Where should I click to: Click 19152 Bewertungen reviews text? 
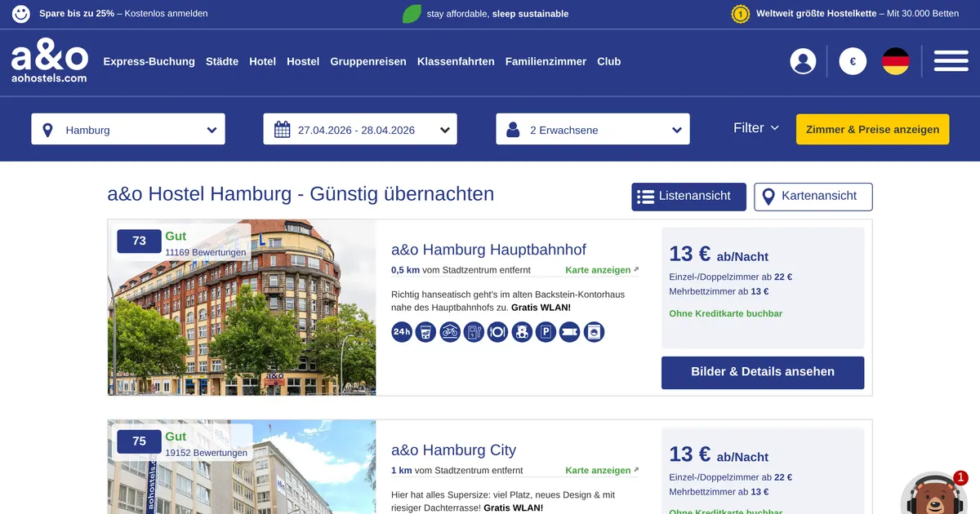coord(206,454)
